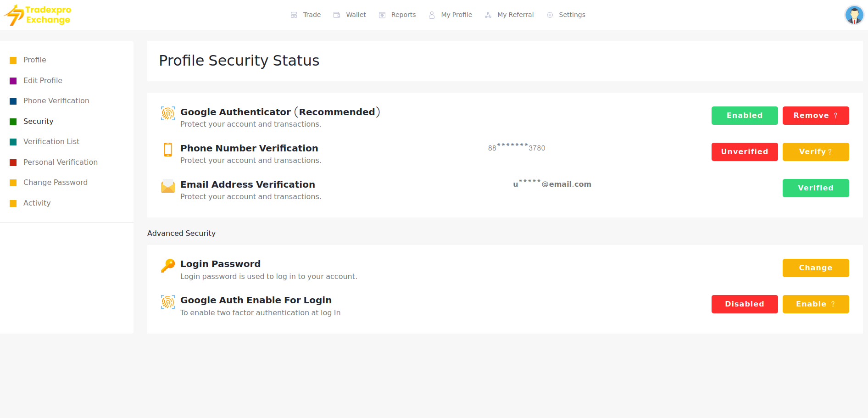The width and height of the screenshot is (868, 418).
Task: Click the green Verified email status badge
Action: tap(815, 188)
